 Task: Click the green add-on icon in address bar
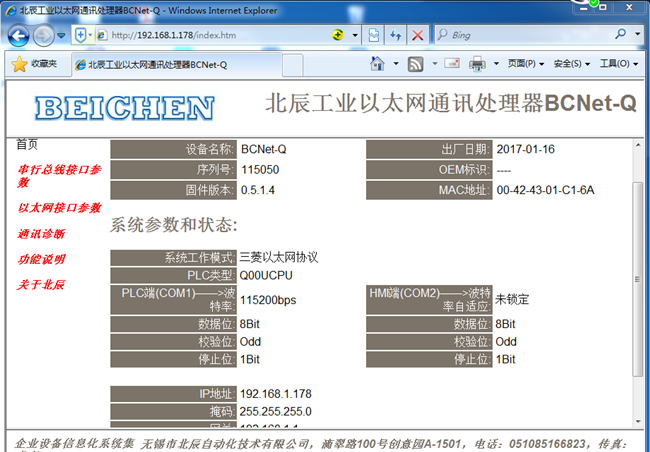tap(338, 35)
